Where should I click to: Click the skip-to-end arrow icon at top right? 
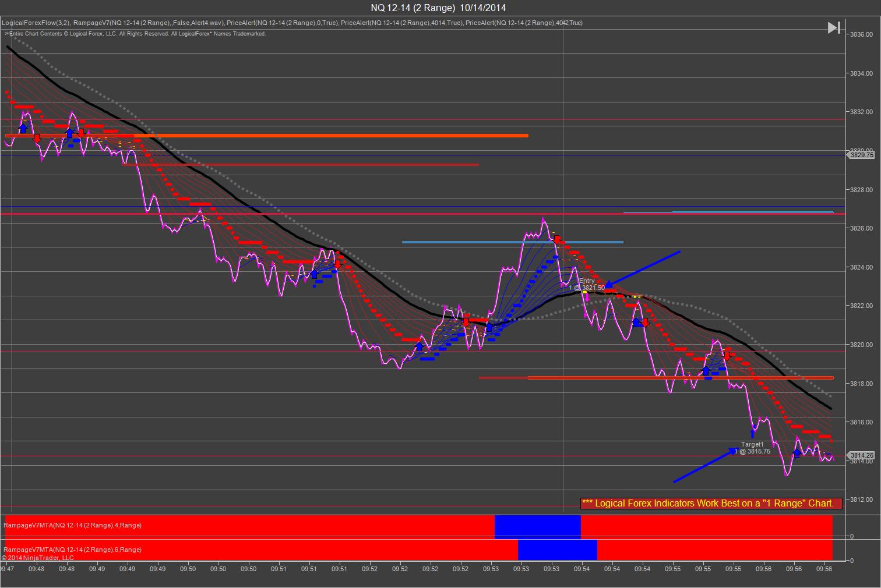[x=834, y=27]
